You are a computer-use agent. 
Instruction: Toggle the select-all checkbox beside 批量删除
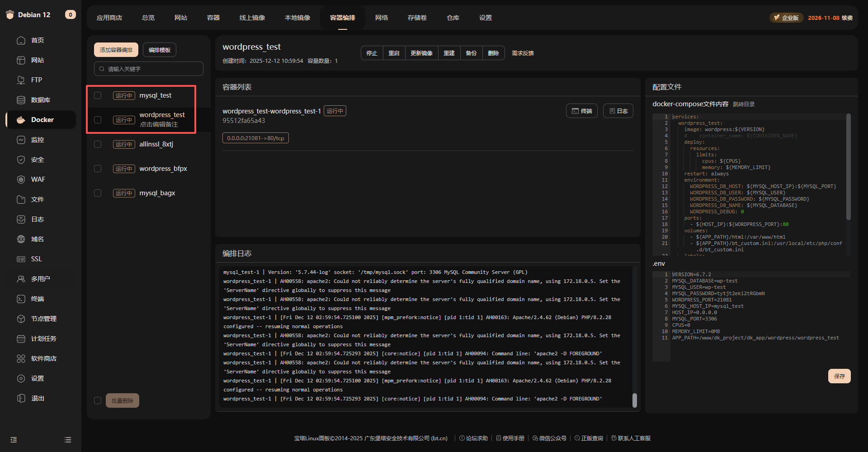coord(98,400)
